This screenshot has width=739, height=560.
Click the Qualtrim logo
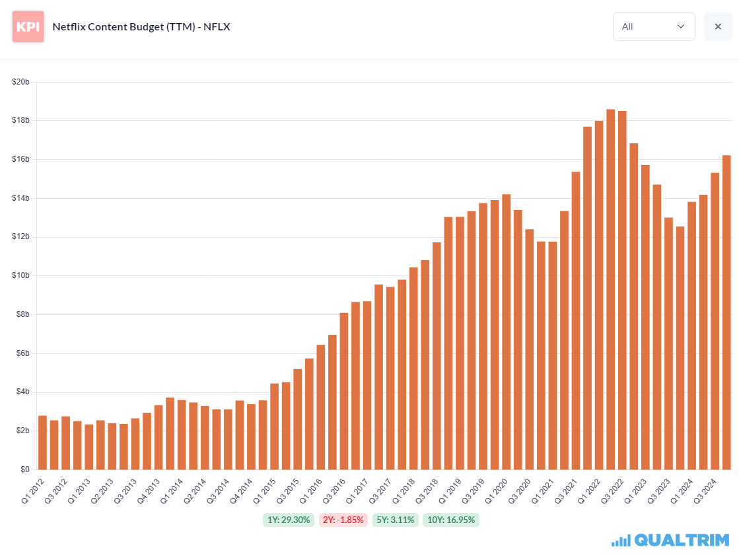[x=670, y=540]
